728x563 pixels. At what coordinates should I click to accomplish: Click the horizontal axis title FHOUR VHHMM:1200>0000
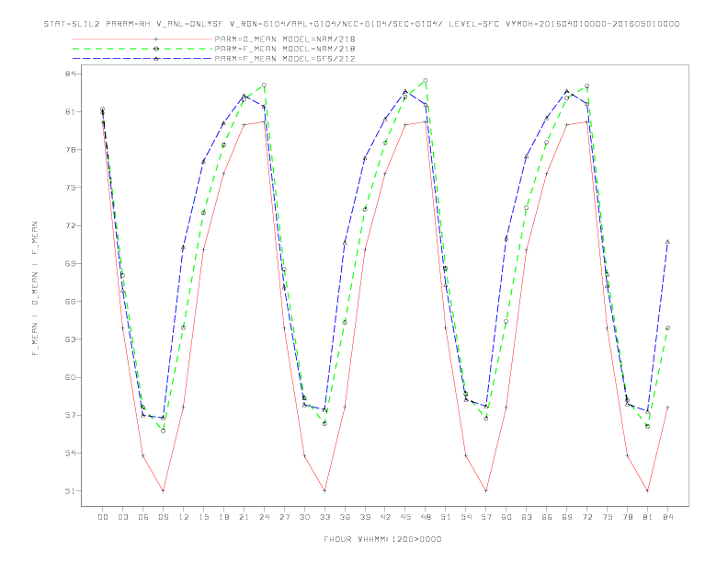(x=382, y=539)
